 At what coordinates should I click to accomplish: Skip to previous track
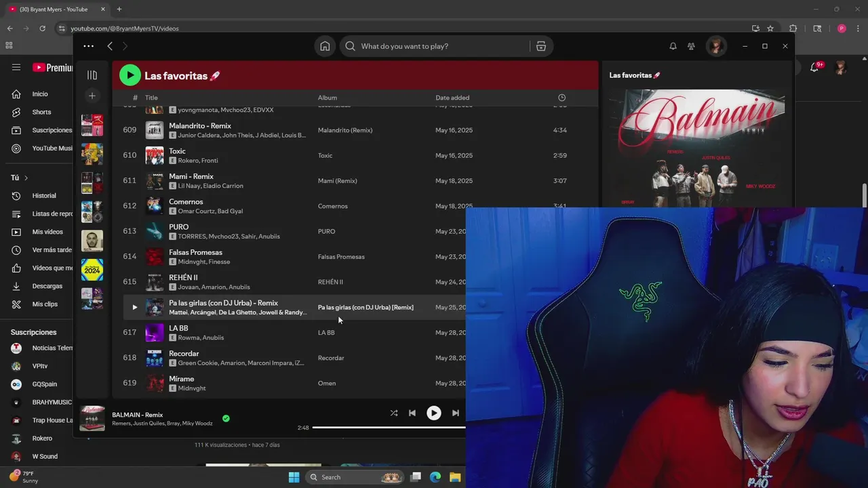point(412,413)
